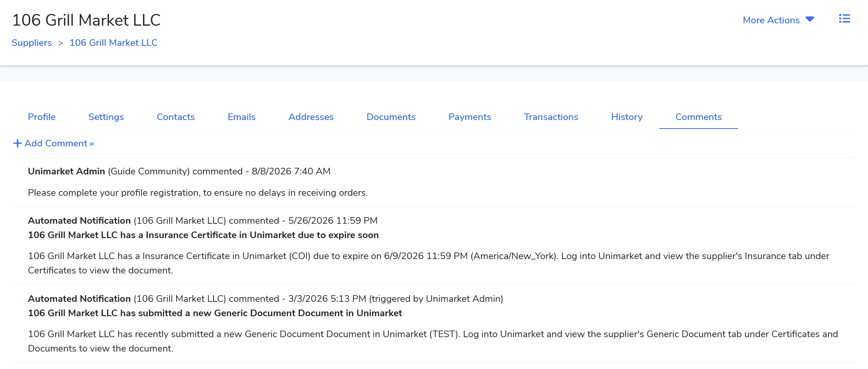Switch to the Payments tab
The image size is (868, 369).
pos(470,117)
